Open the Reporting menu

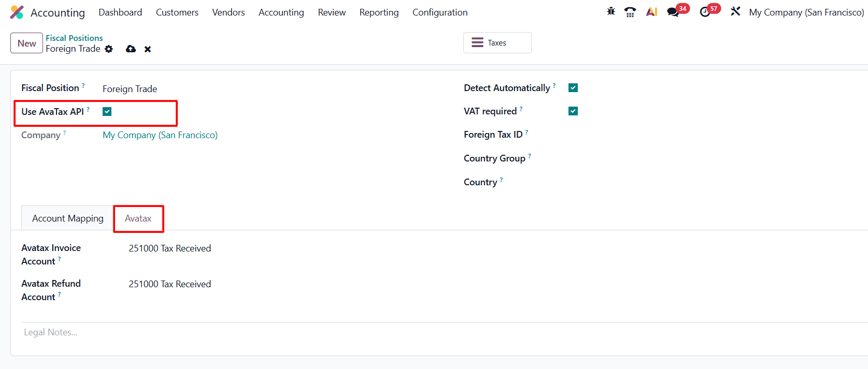point(379,12)
